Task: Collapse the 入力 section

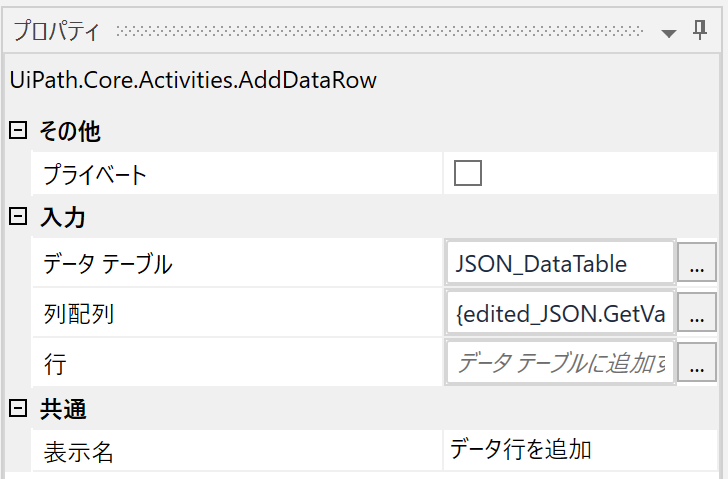Action: 18,216
